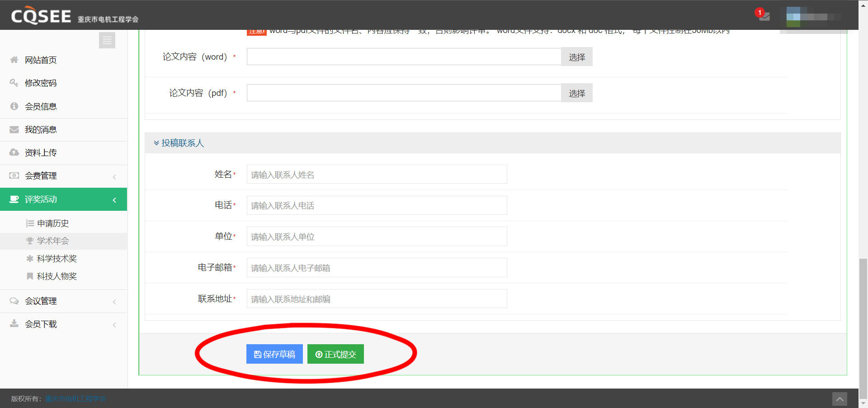Expand the 会员下载 menu chevron
The width and height of the screenshot is (868, 408).
tap(114, 325)
